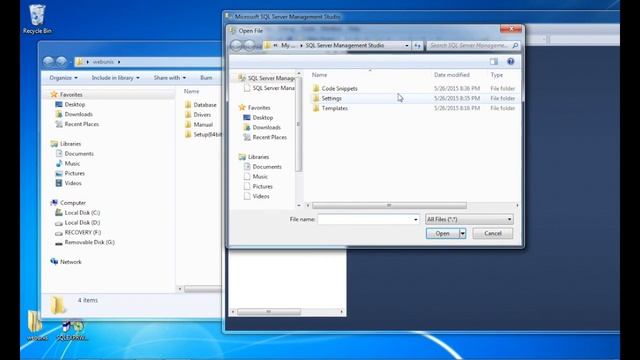Open the yellow folder icon on the desktop

36,325
